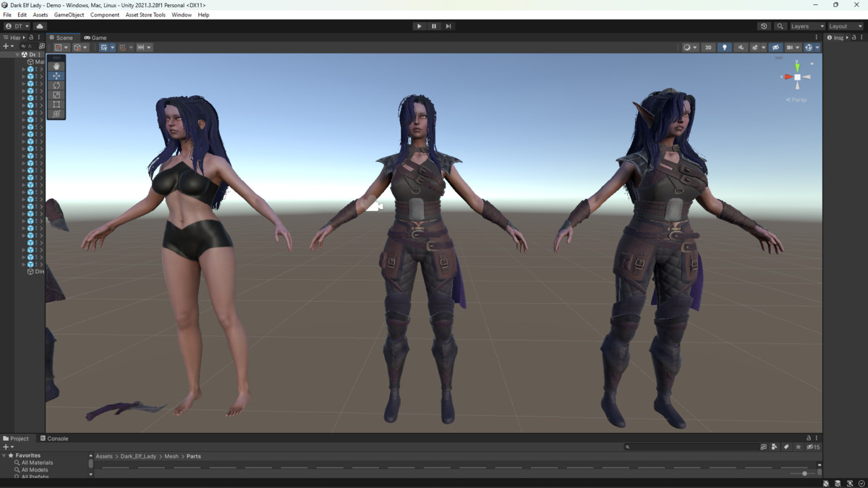Toggle scene lighting (lightbulb)
868x488 pixels.
[x=724, y=48]
